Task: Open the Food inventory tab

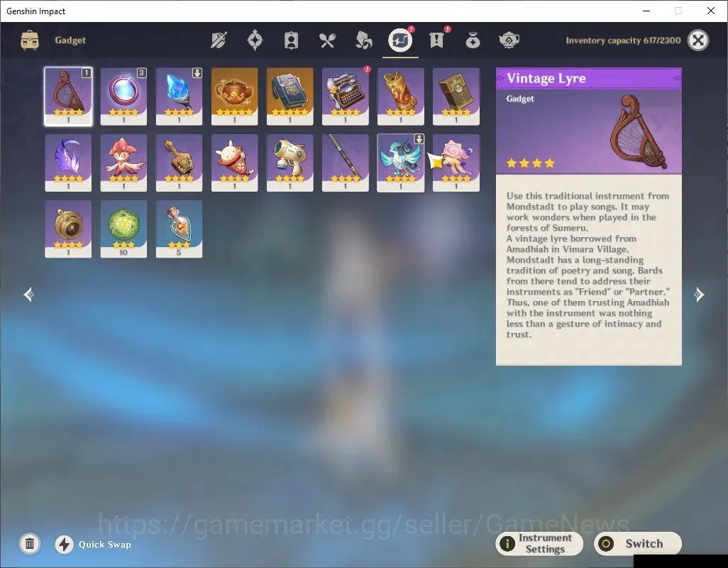Action: (327, 40)
